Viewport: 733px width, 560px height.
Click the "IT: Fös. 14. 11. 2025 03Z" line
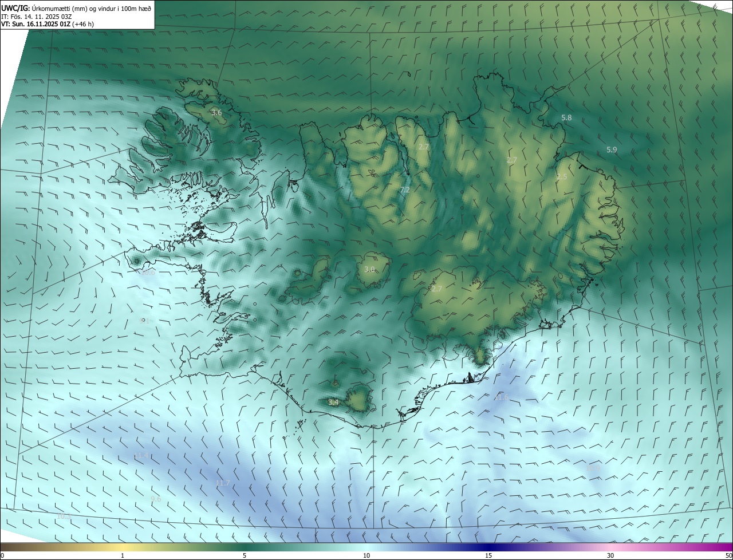(x=36, y=16)
